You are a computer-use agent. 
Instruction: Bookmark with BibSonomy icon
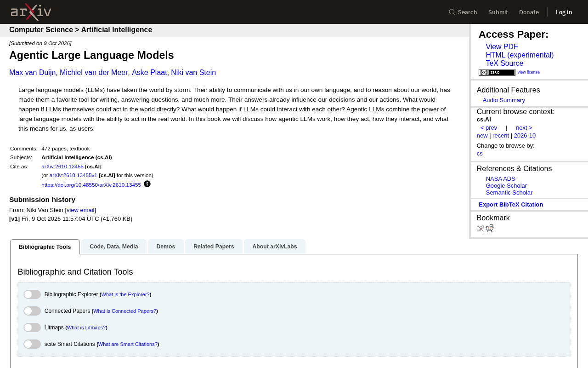(x=481, y=228)
